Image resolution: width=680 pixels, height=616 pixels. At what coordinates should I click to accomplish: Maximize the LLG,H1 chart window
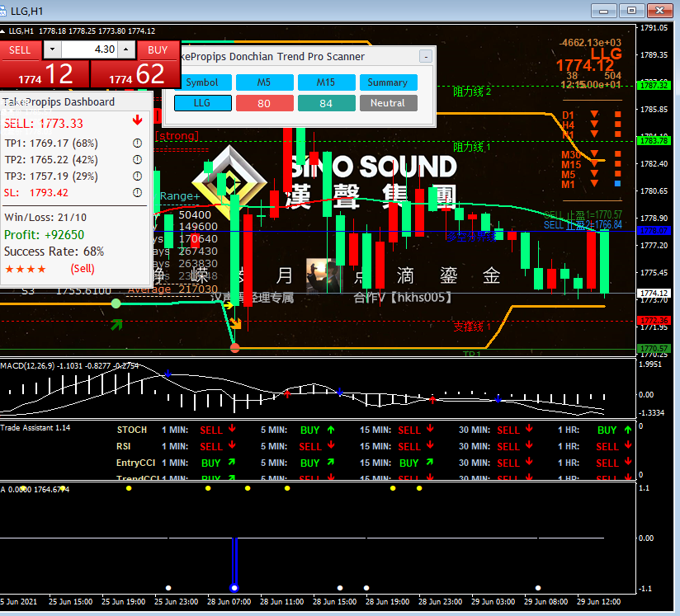coord(632,11)
